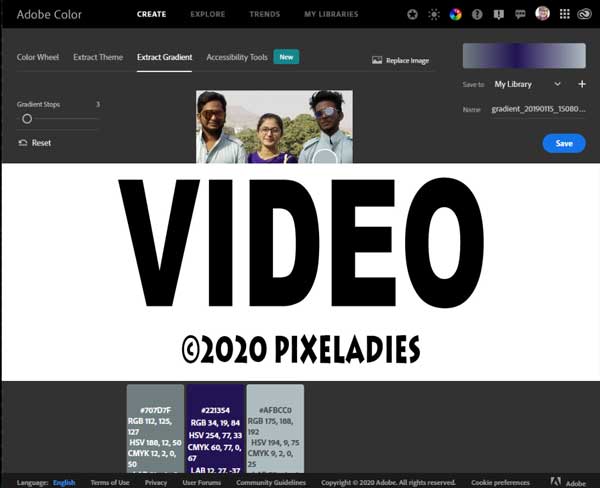The image size is (600, 488).
Task: Click the Adobe Color logo
Action: [49, 15]
